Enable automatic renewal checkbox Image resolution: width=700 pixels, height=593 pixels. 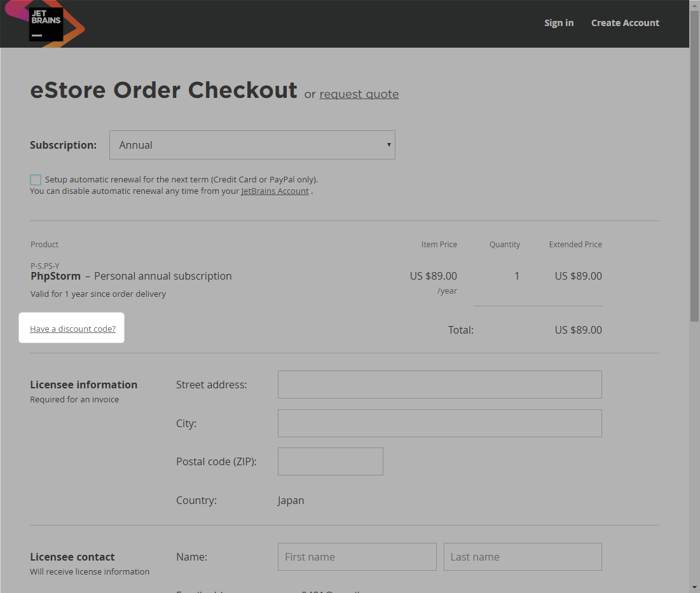(x=36, y=180)
